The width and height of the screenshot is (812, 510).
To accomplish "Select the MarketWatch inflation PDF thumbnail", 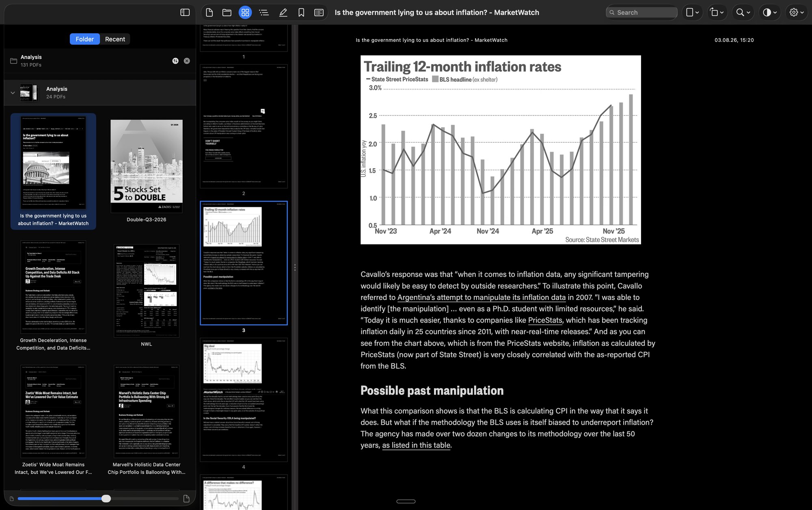I will pos(53,163).
